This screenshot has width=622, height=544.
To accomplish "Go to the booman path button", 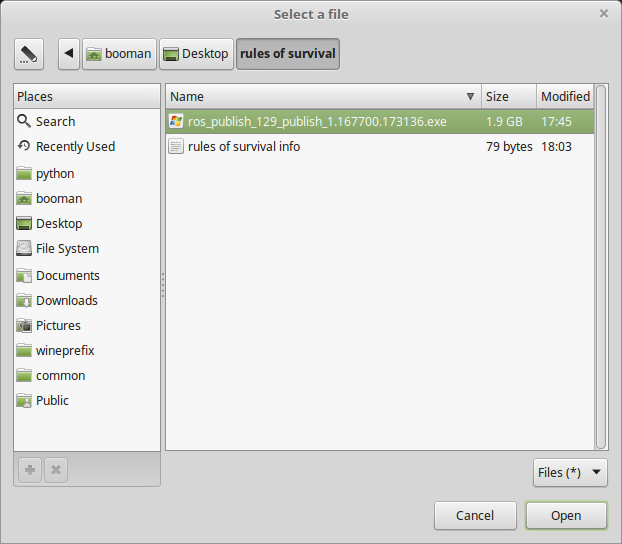I will pyautogui.click(x=119, y=54).
